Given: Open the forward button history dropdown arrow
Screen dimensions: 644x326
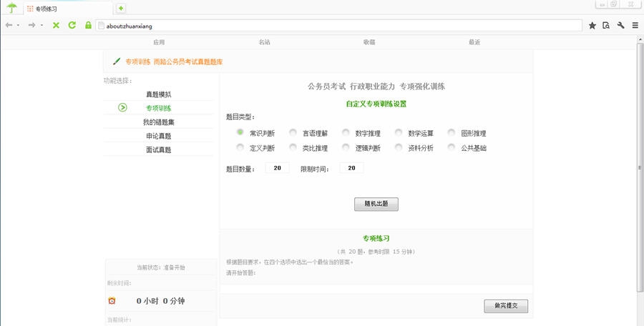Looking at the screenshot, I should click(42, 26).
